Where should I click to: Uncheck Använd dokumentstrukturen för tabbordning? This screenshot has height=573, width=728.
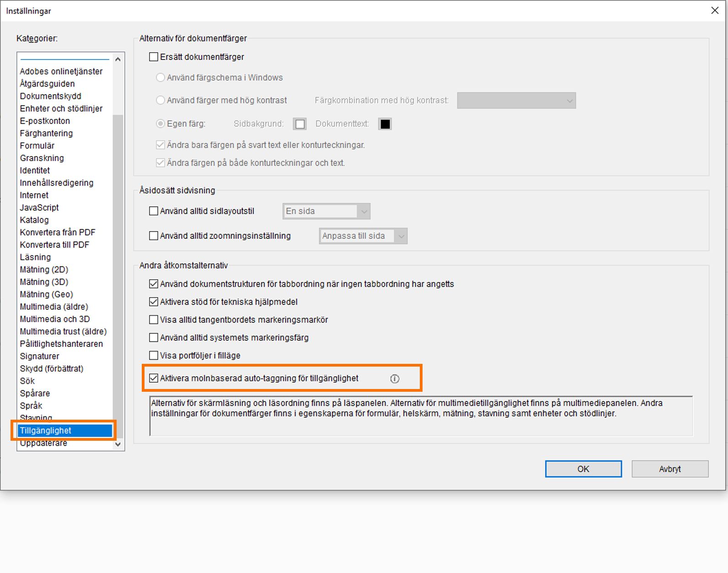click(x=154, y=284)
